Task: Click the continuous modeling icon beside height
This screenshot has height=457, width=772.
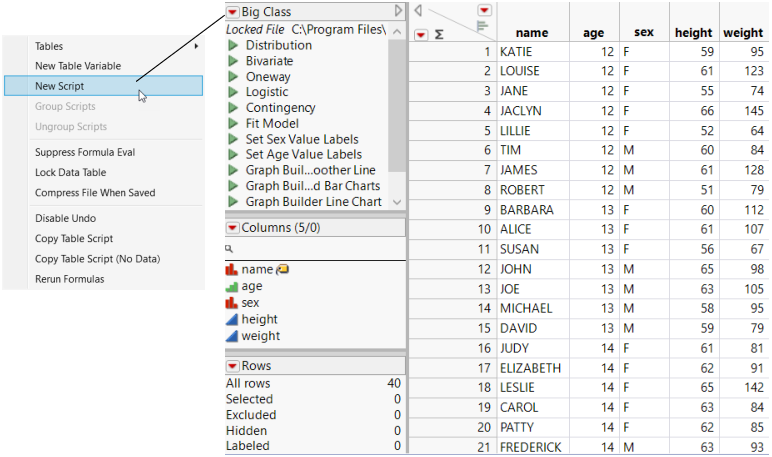Action: click(x=232, y=319)
